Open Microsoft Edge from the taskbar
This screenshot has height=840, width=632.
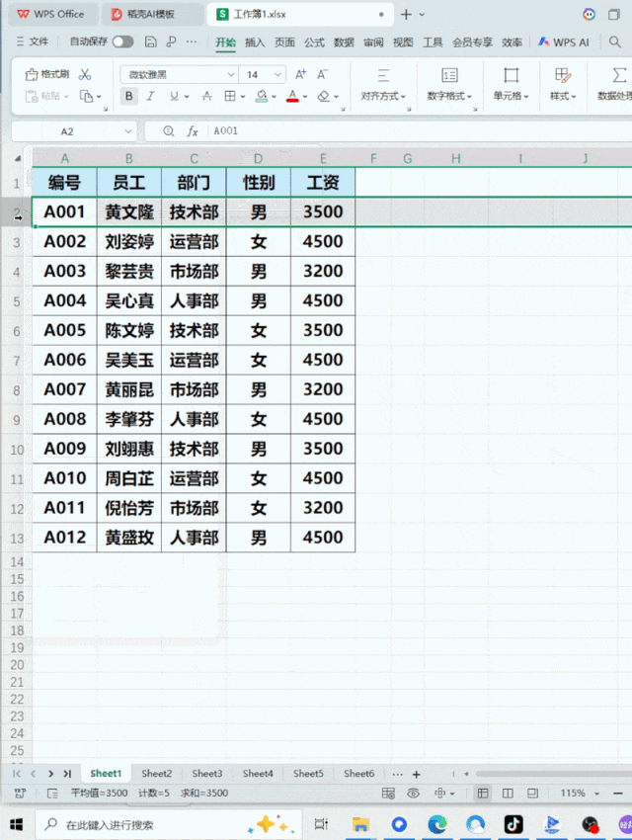click(437, 824)
